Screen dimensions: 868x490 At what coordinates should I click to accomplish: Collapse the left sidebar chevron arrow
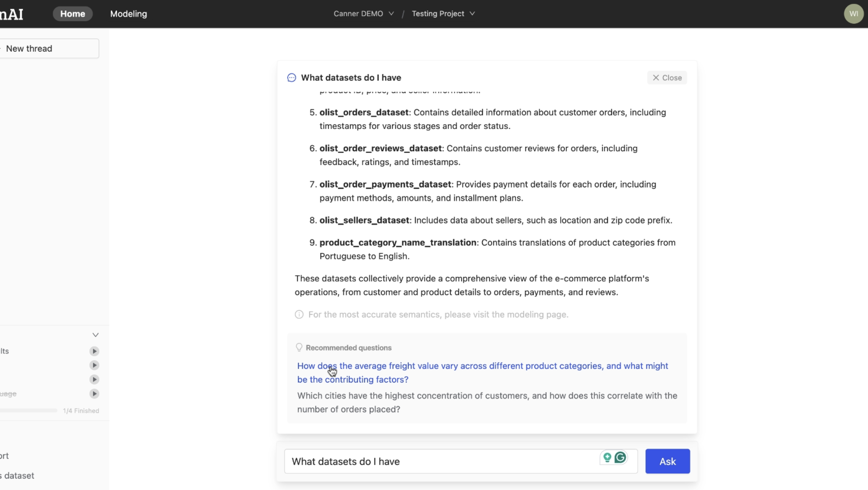(95, 335)
